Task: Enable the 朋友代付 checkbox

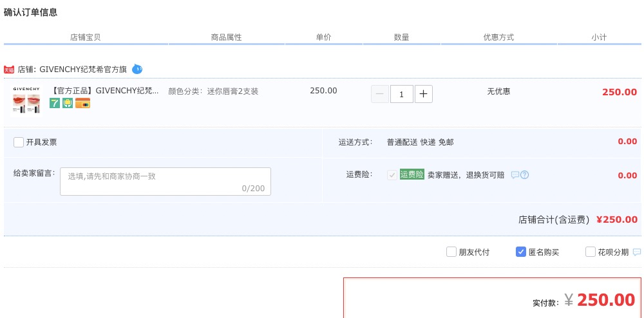Action: pos(451,252)
